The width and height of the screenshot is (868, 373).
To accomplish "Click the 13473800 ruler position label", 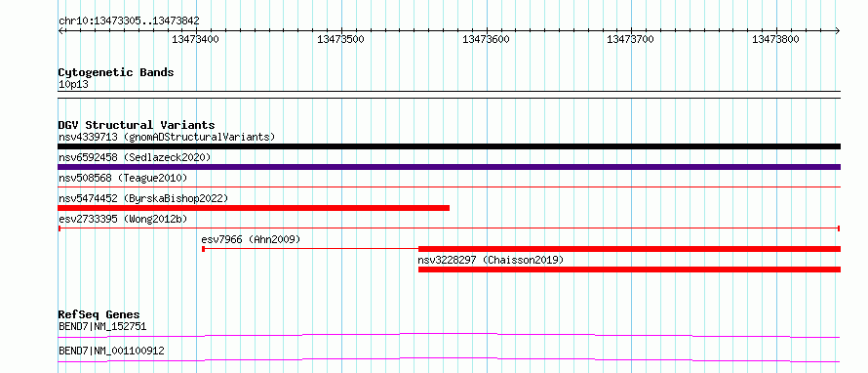I will 776,39.
